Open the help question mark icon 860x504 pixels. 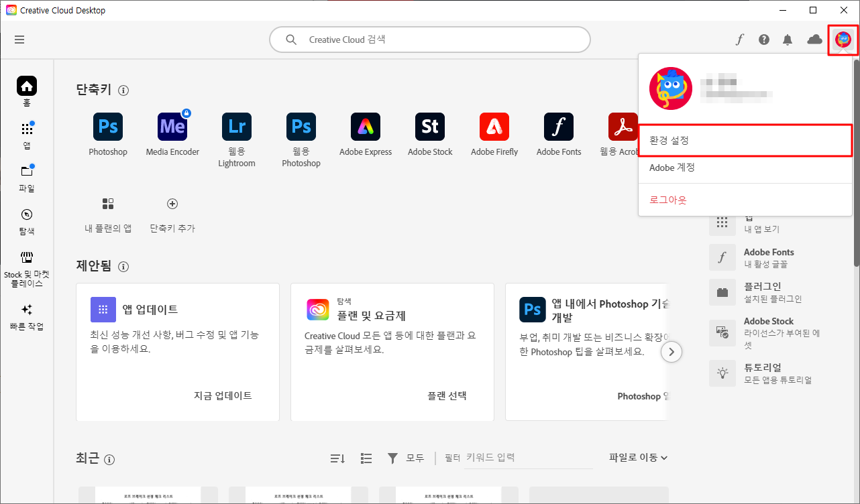click(x=764, y=40)
